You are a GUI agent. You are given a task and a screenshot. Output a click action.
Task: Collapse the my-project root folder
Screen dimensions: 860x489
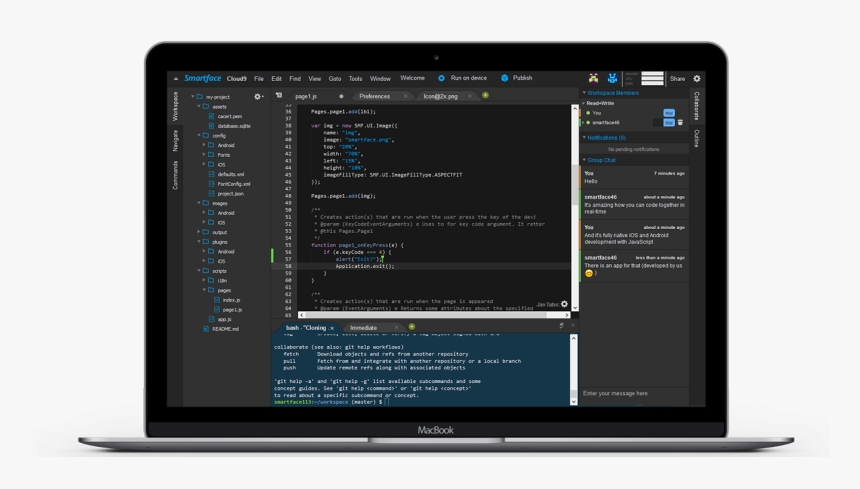point(193,96)
